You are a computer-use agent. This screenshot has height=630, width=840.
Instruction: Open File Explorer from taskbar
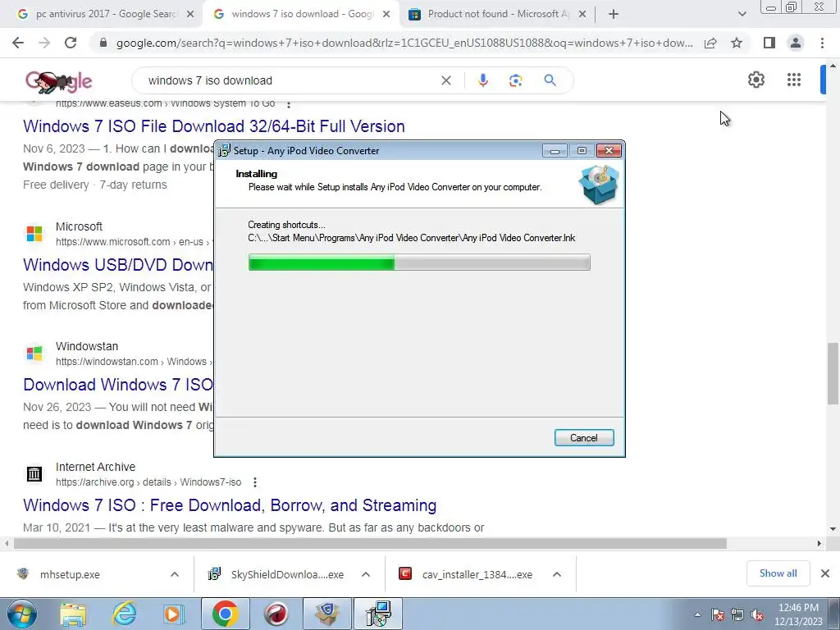[73, 614]
